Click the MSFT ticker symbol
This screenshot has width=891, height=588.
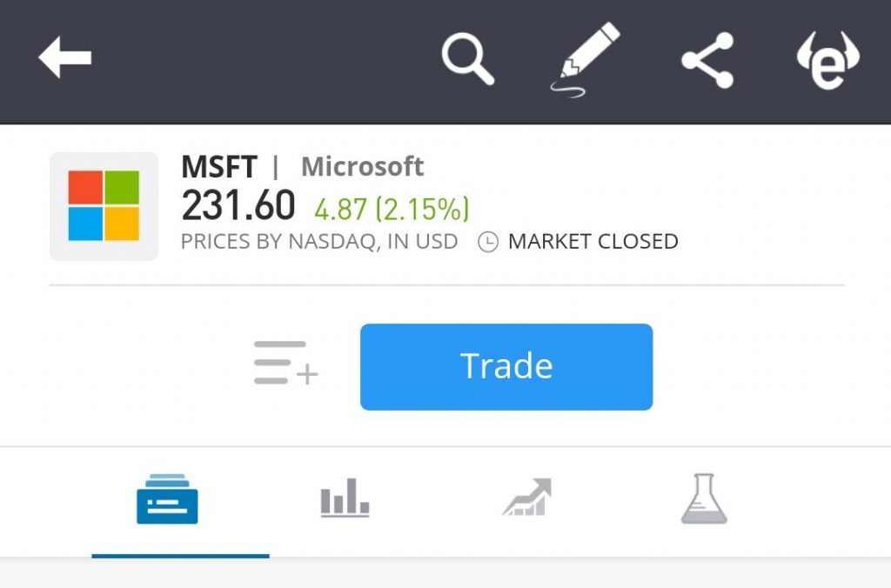click(219, 166)
